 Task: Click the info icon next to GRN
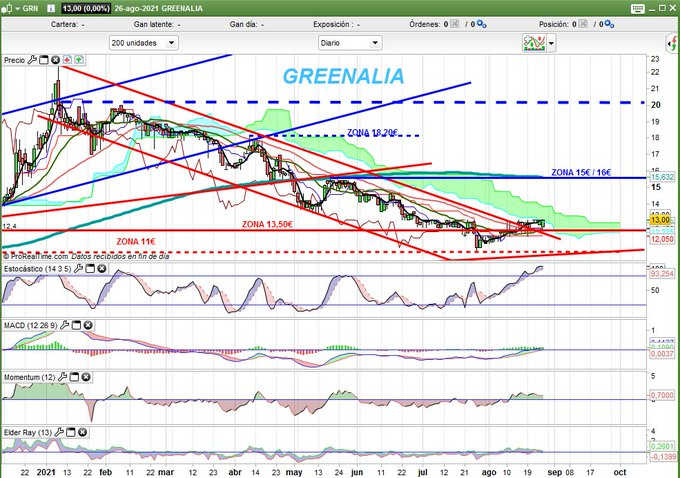51,8
